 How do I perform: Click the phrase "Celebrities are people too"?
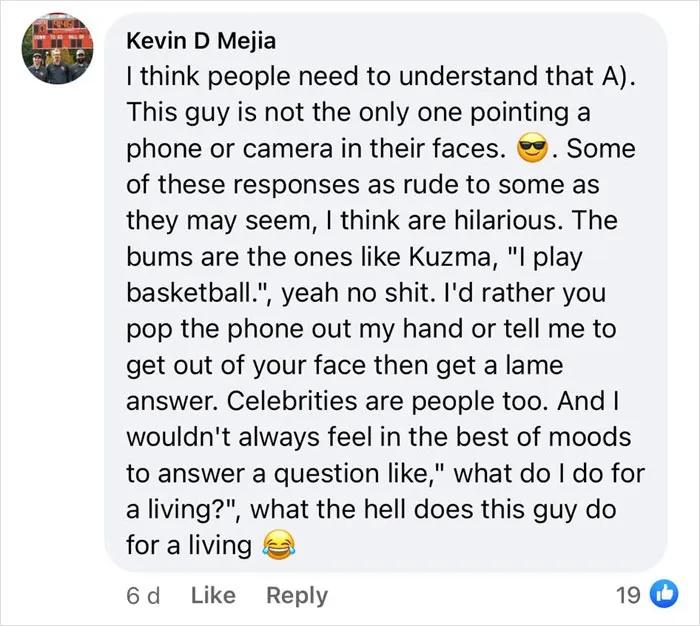pos(386,401)
